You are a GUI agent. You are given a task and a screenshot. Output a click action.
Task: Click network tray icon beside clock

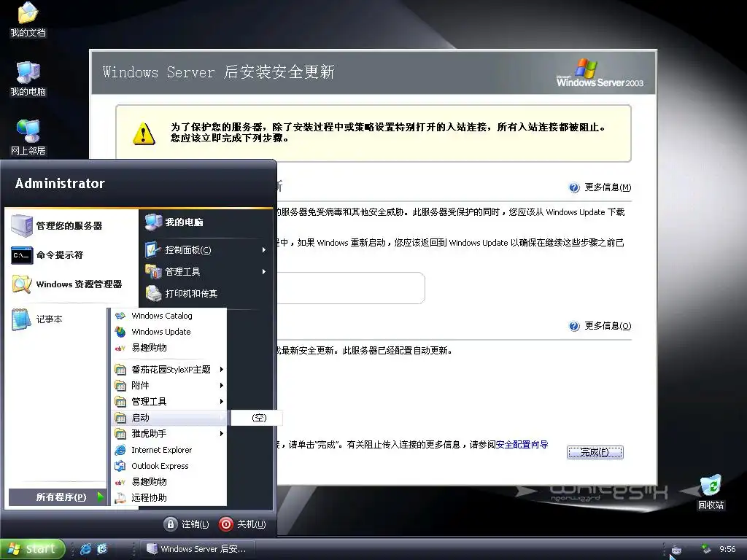coord(706,550)
